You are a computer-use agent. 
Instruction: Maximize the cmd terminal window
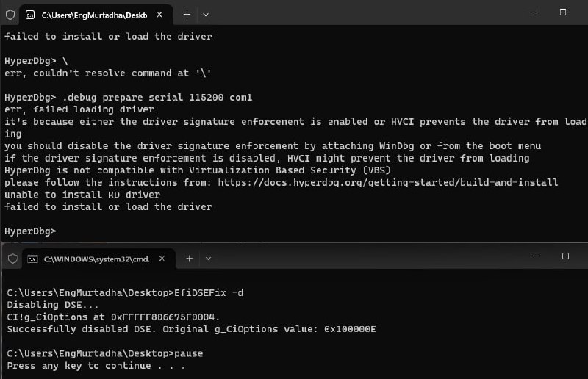(x=565, y=256)
